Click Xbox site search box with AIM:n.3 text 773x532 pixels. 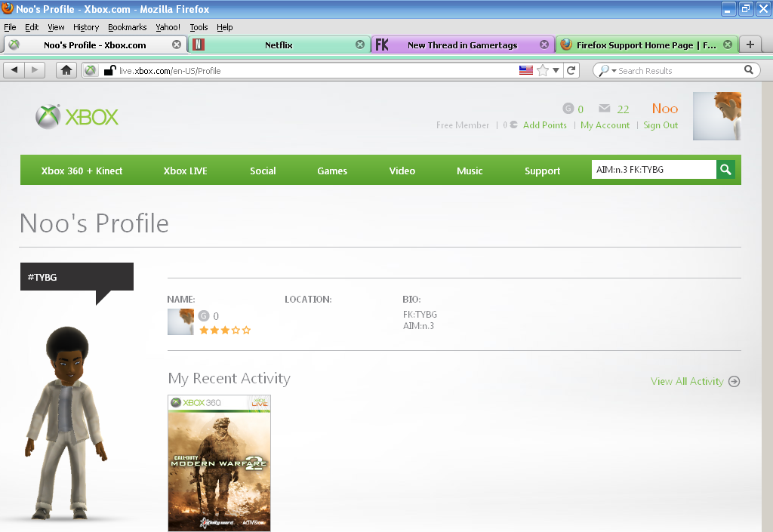[x=654, y=170]
